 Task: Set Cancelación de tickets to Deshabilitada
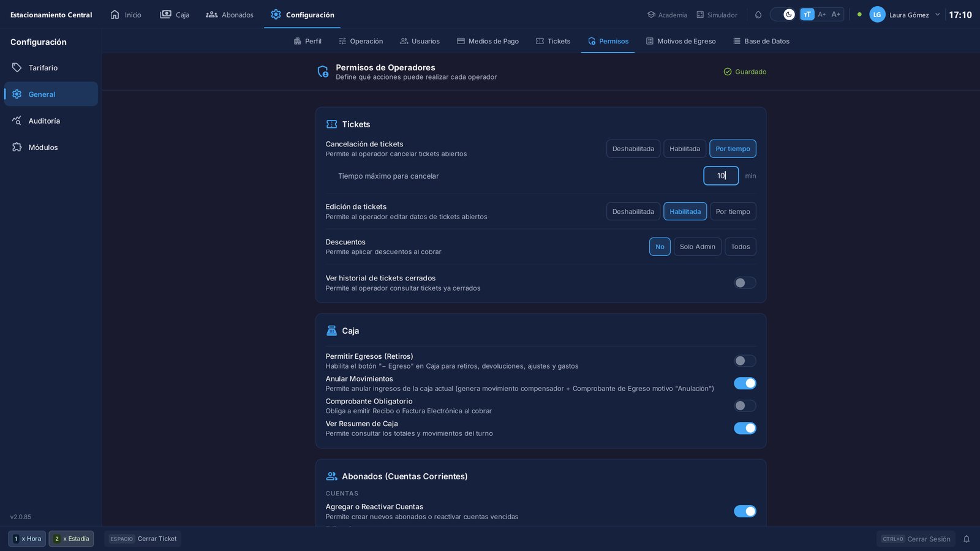[633, 149]
